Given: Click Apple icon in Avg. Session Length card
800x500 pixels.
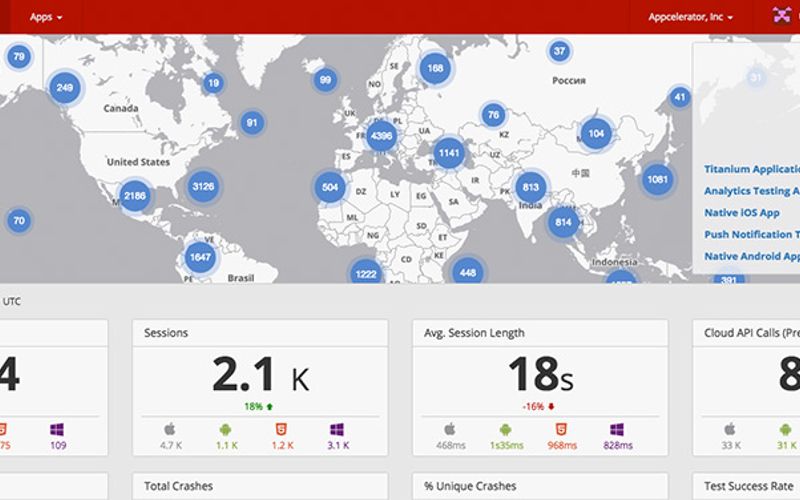Looking at the screenshot, I should click(449, 429).
